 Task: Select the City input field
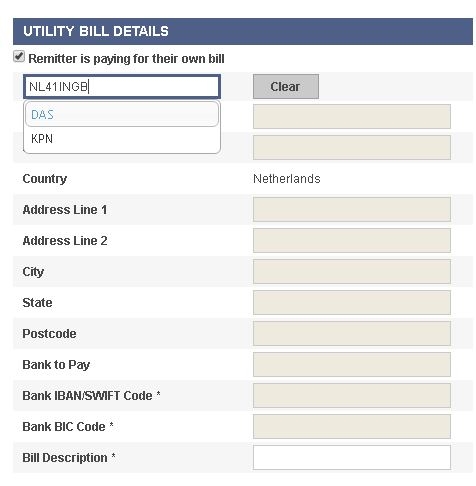tap(352, 271)
